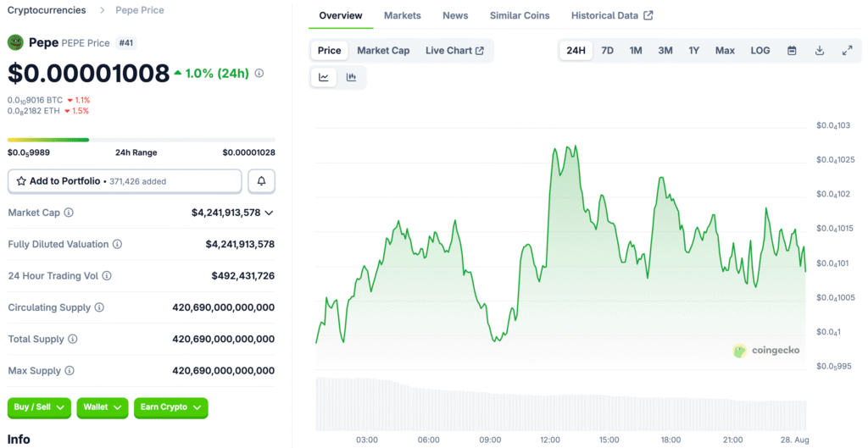868x448 pixels.
Task: Click the 0.0₁₀9016 BTC price value
Action: [35, 100]
